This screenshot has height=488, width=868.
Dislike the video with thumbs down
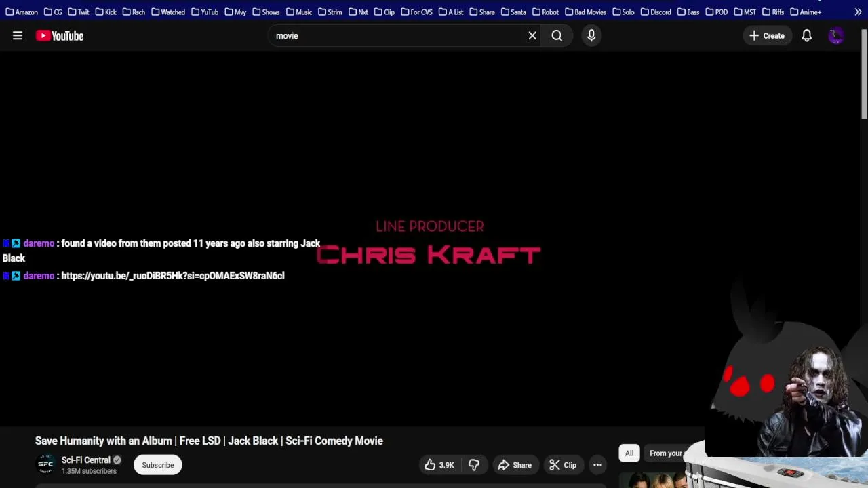coord(473,465)
